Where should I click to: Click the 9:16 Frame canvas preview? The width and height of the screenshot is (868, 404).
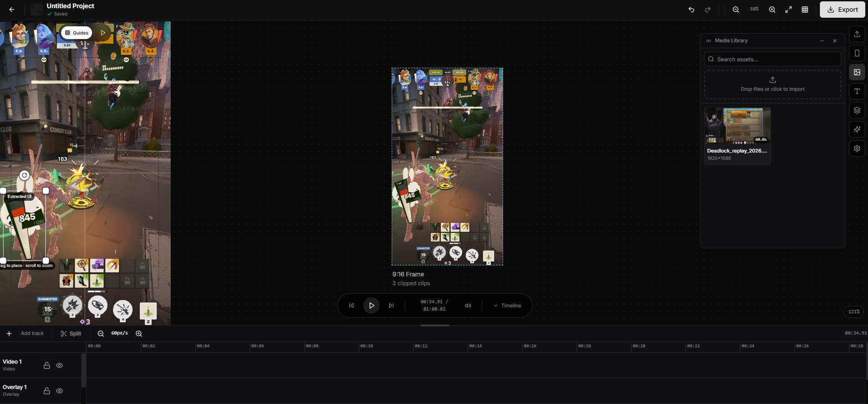click(x=447, y=167)
